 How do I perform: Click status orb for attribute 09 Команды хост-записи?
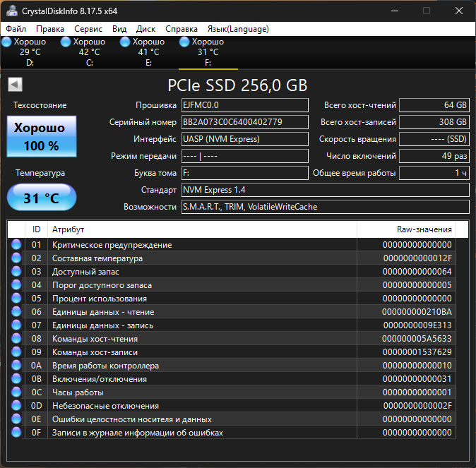pos(16,352)
